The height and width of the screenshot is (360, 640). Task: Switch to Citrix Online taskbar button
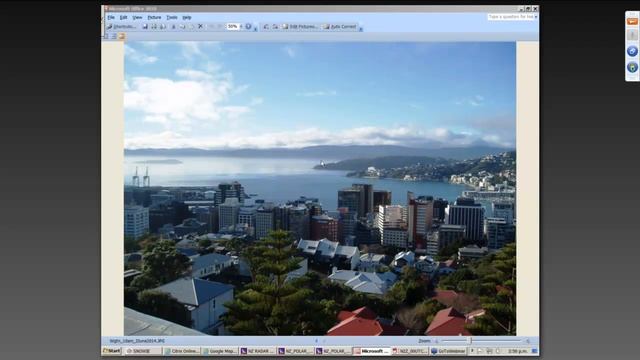click(182, 351)
